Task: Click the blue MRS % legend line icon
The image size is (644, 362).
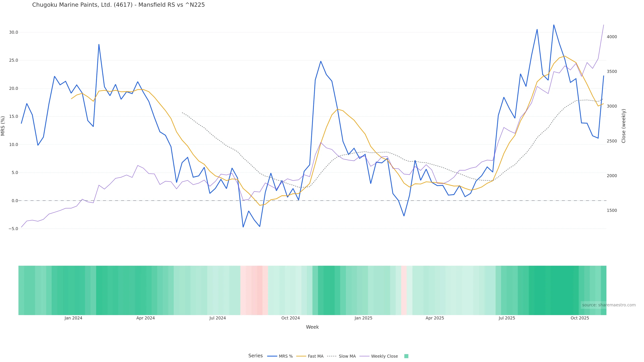Action: [x=272, y=356]
